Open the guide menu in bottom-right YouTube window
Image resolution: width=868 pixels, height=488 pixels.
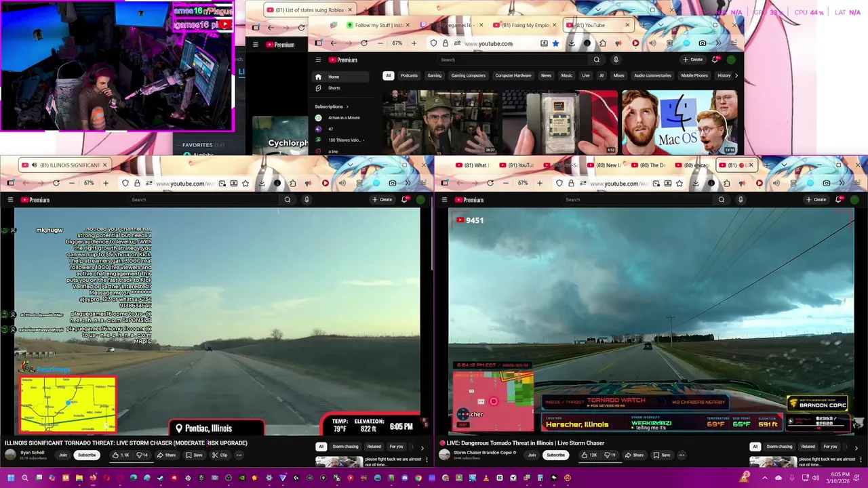tap(444, 200)
